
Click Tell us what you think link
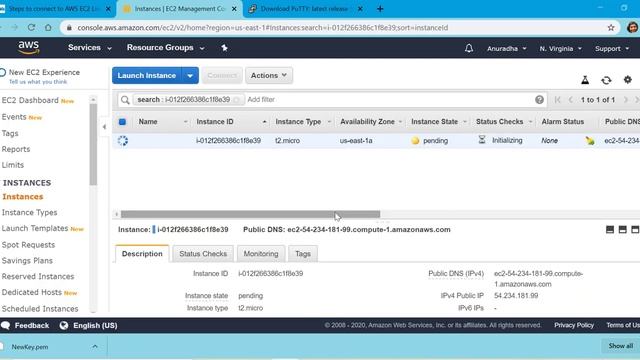point(38,82)
